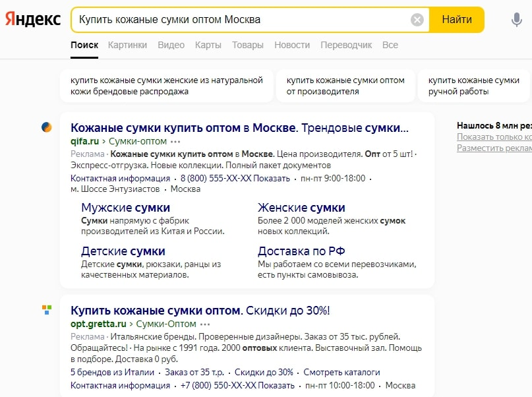Click the Яндекс logo
Screen dimensions: 532x397
click(33, 19)
